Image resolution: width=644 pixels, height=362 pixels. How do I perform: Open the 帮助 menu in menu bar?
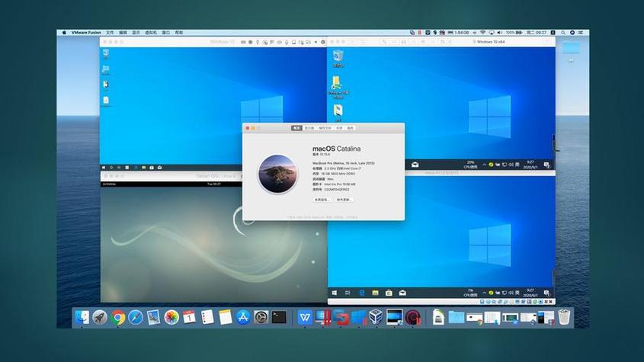click(179, 33)
